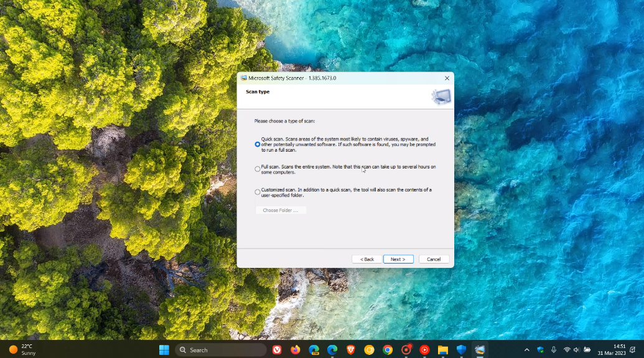The height and width of the screenshot is (358, 644).
Task: Click the battery tray icon
Action: pyautogui.click(x=587, y=350)
